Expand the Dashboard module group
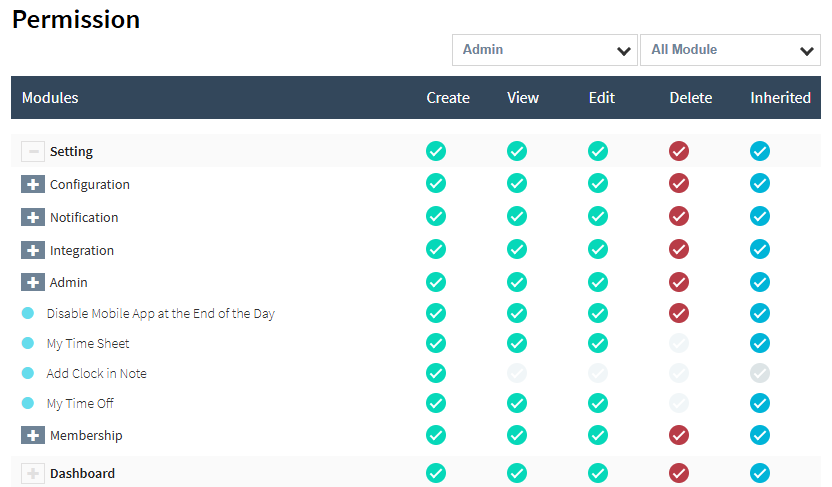This screenshot has width=832, height=487. (33, 474)
